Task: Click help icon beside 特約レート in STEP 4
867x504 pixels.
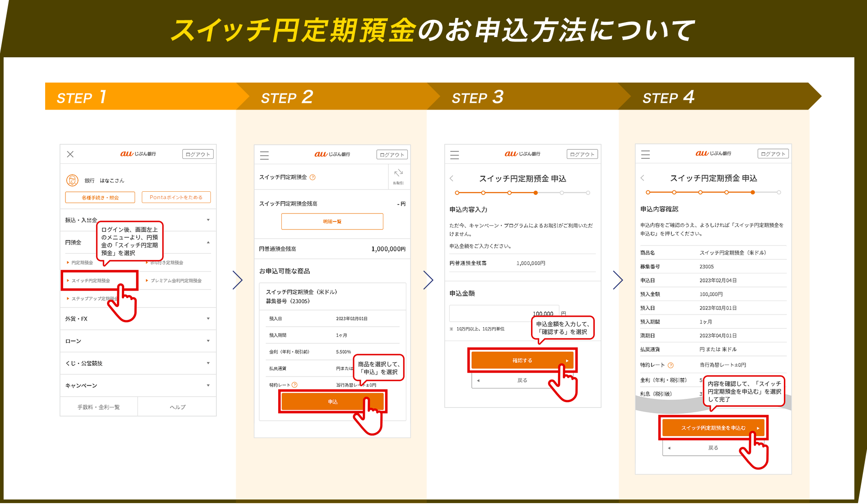Action: pos(671,365)
